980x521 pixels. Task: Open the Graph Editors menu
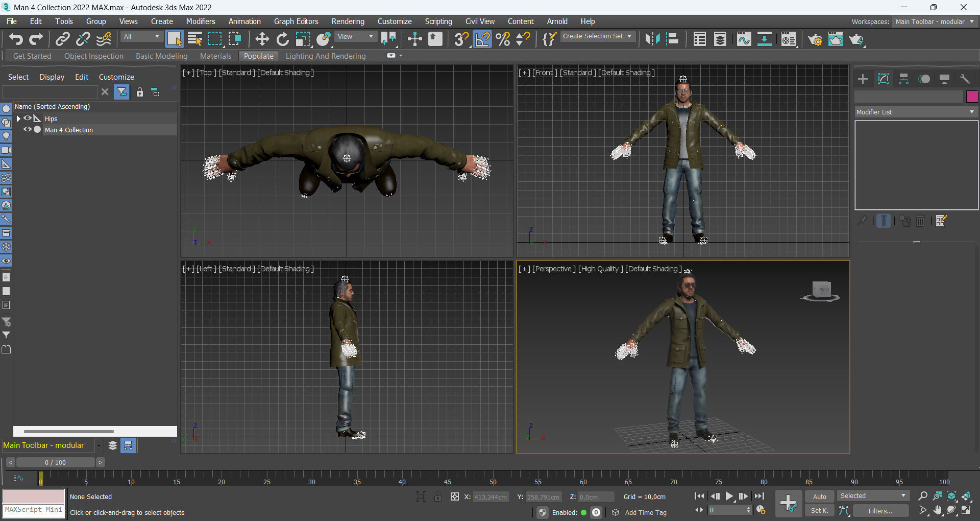point(296,21)
